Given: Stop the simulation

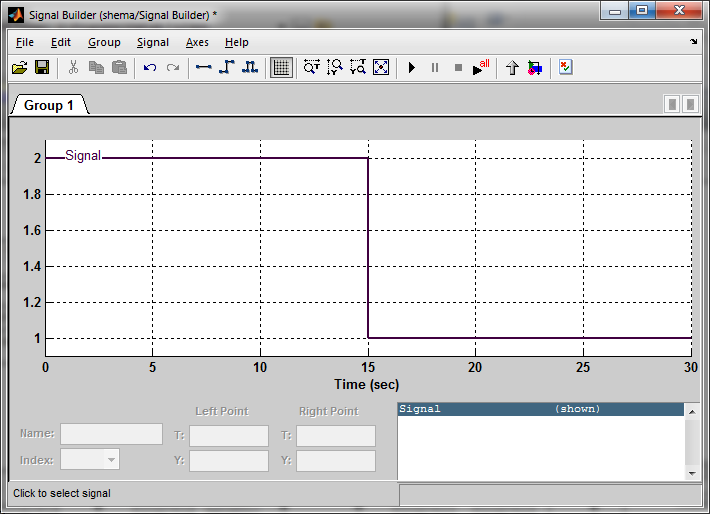Looking at the screenshot, I should point(458,68).
